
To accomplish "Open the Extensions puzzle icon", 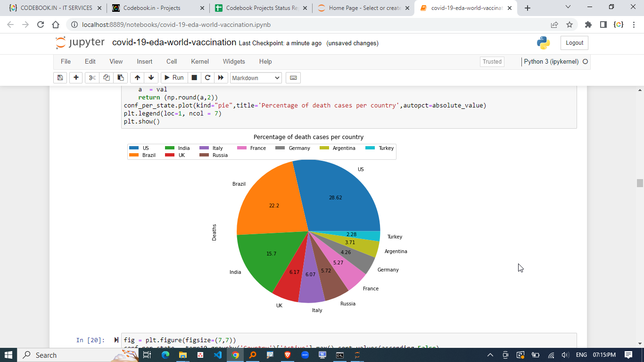I will [x=588, y=25].
